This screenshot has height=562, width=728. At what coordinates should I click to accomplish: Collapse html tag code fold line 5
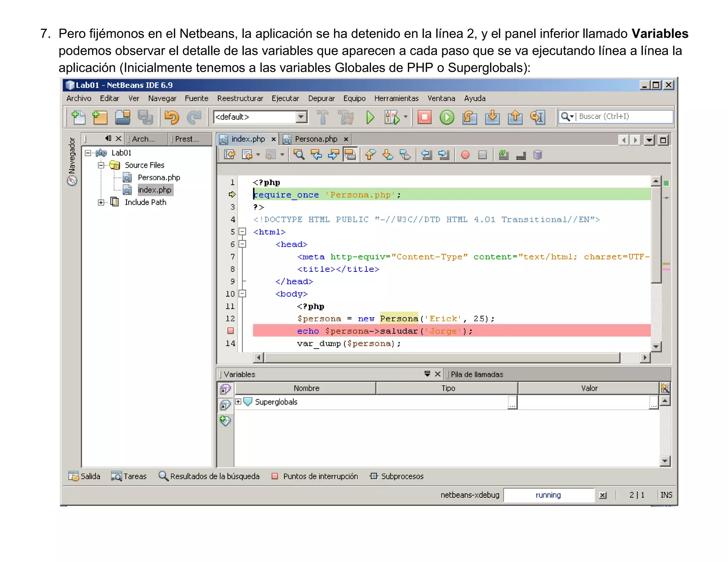click(242, 232)
